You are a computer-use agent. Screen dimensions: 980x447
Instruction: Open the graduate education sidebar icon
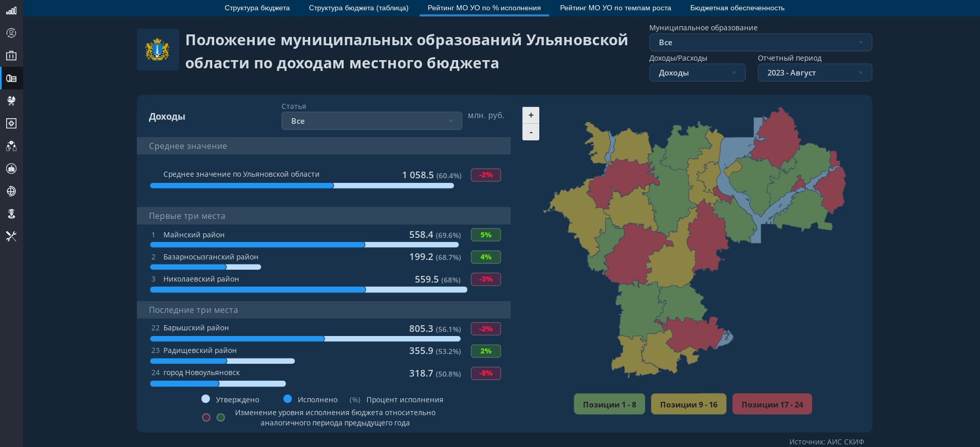[x=11, y=214]
